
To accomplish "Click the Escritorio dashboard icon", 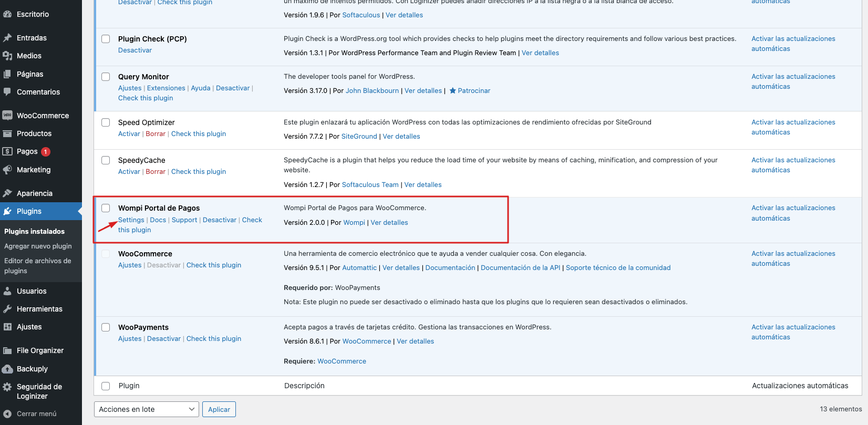I will click(7, 14).
